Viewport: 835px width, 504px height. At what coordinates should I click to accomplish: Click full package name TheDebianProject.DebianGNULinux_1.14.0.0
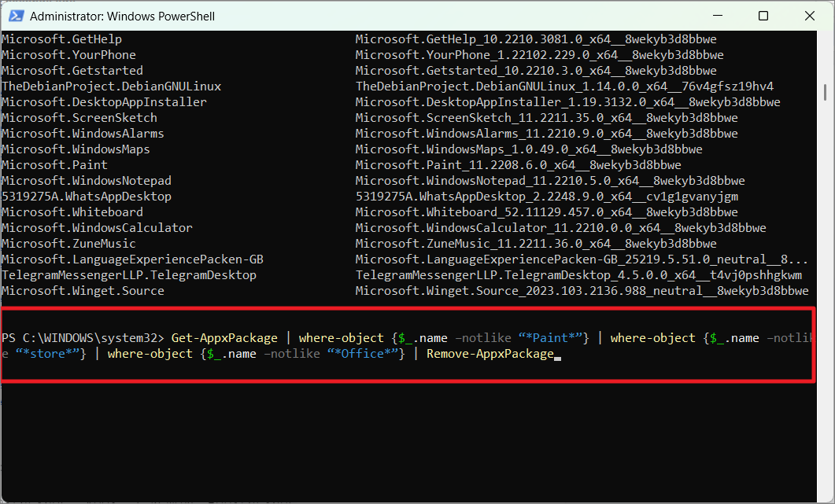(564, 86)
